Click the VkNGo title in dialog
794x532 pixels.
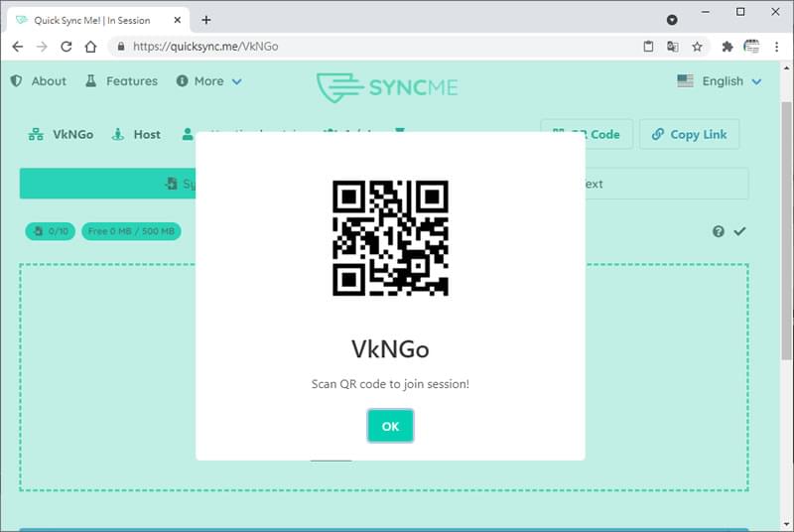point(390,348)
